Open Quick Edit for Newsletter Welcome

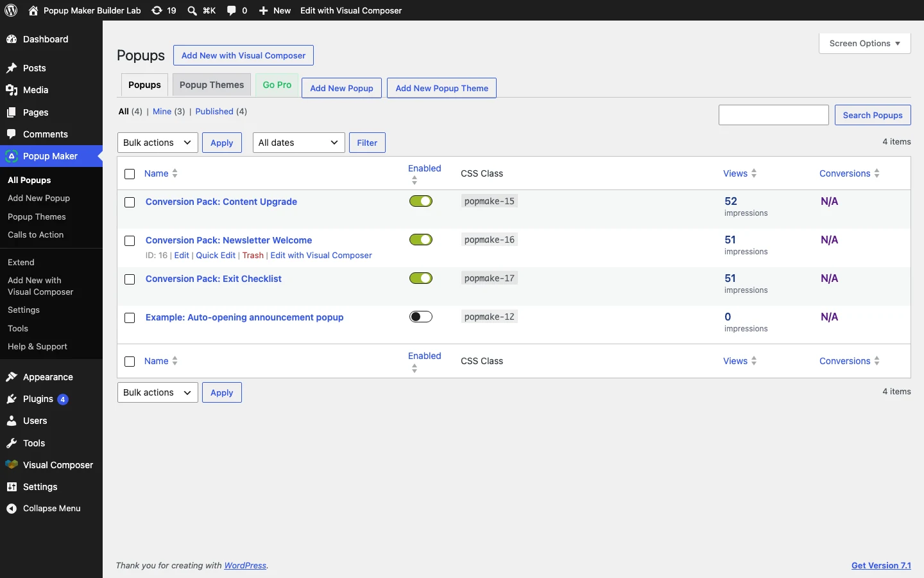[x=216, y=256]
